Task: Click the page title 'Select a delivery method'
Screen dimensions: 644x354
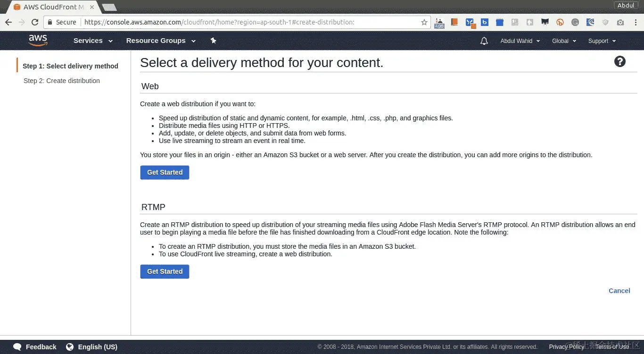Action: (262, 63)
